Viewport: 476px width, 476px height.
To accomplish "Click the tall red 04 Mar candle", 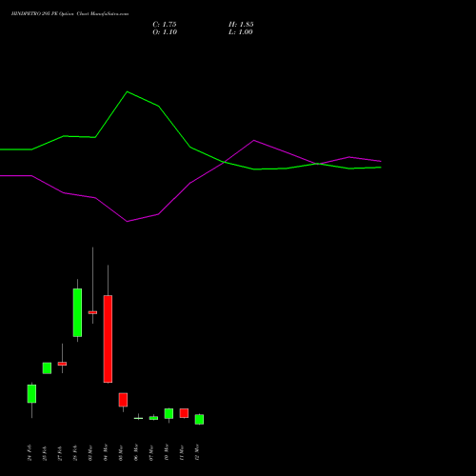I will [108, 339].
